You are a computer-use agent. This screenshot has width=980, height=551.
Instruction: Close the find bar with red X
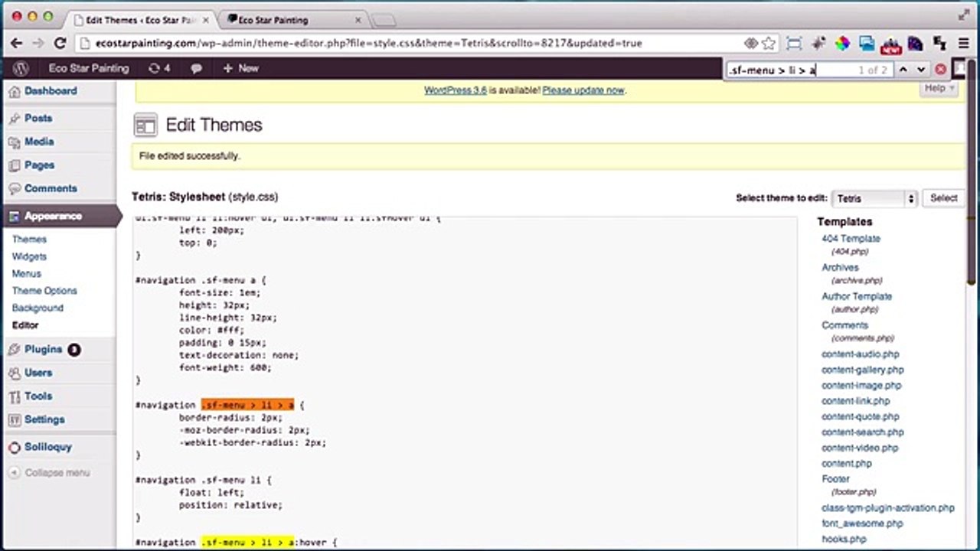[941, 70]
